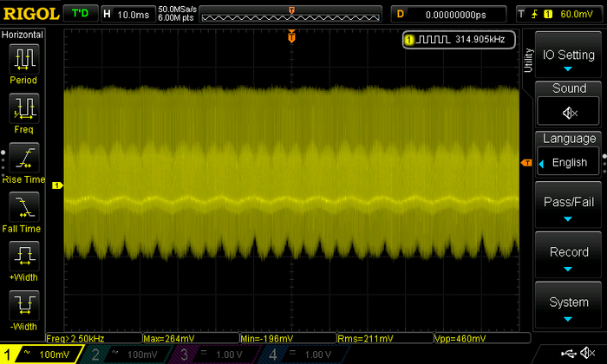This screenshot has height=364, width=607.
Task: Select the Freq measurement icon
Action: [23, 114]
